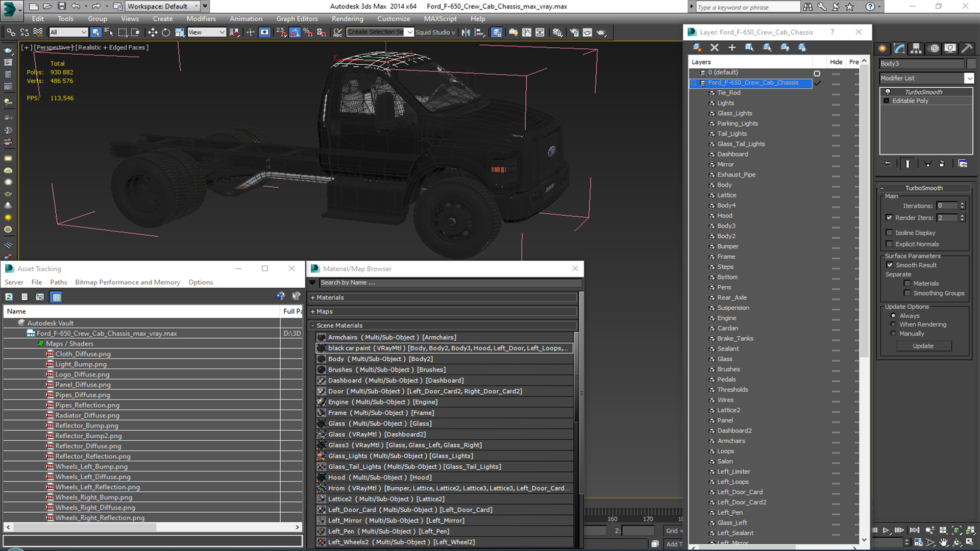Viewport: 980px width, 551px height.
Task: Enable Separate by Materials checkbox
Action: 907,283
